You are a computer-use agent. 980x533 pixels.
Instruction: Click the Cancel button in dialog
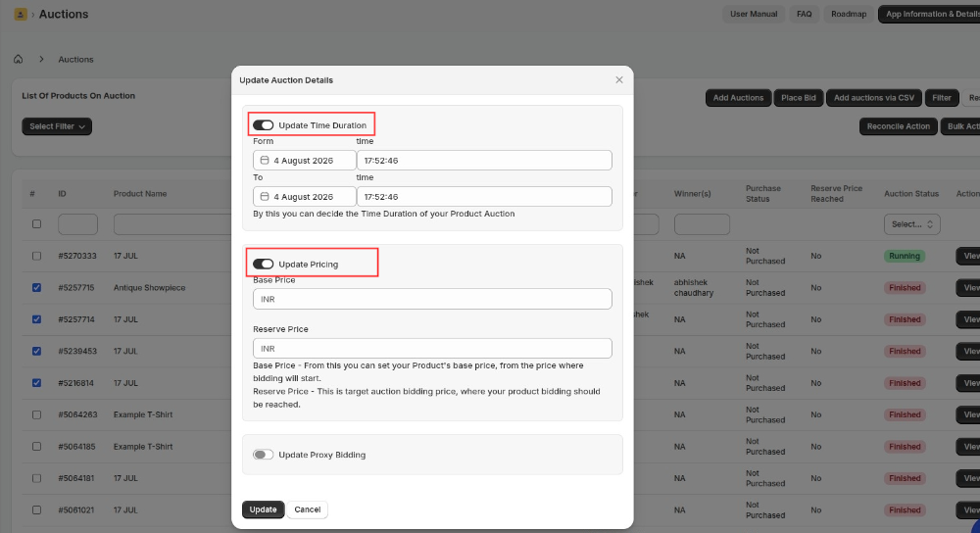click(x=308, y=509)
